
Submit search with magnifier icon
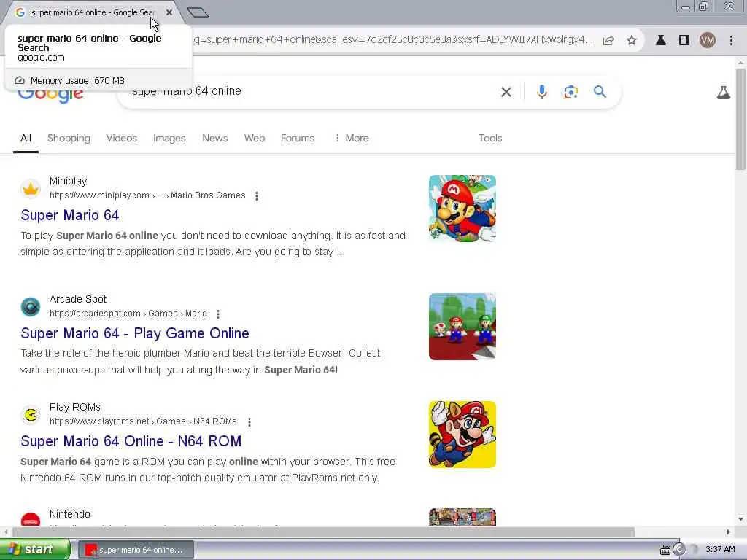coord(600,91)
